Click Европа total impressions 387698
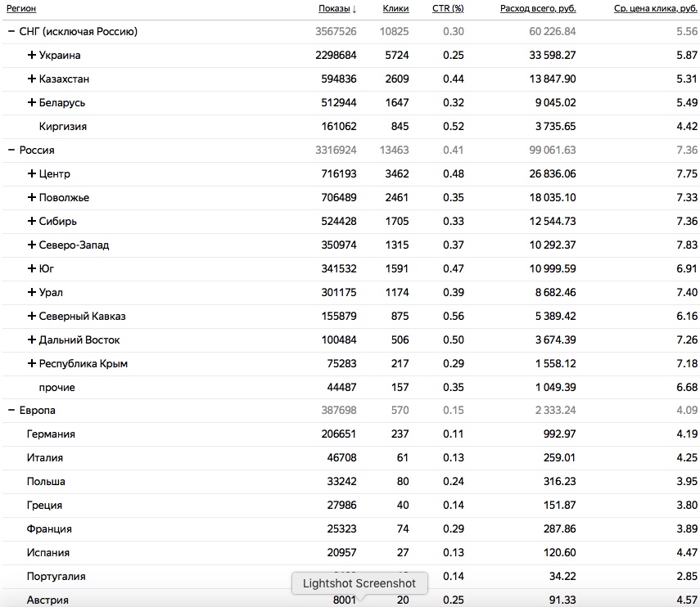 [x=339, y=410]
